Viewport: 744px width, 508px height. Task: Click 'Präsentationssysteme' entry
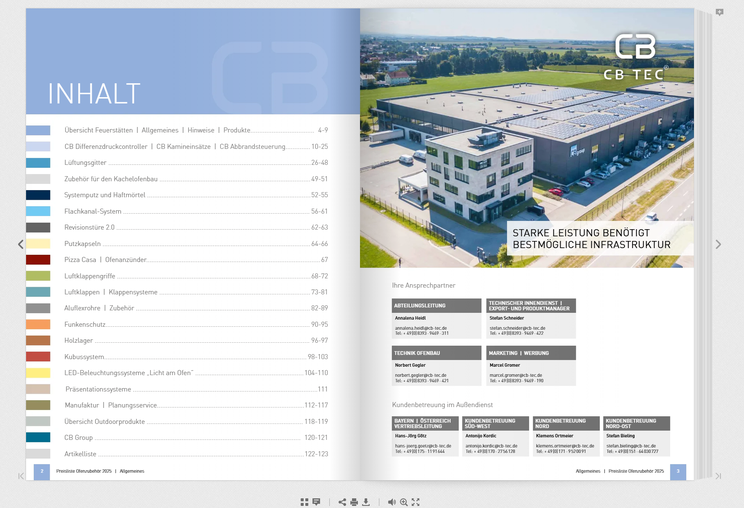pyautogui.click(x=196, y=389)
